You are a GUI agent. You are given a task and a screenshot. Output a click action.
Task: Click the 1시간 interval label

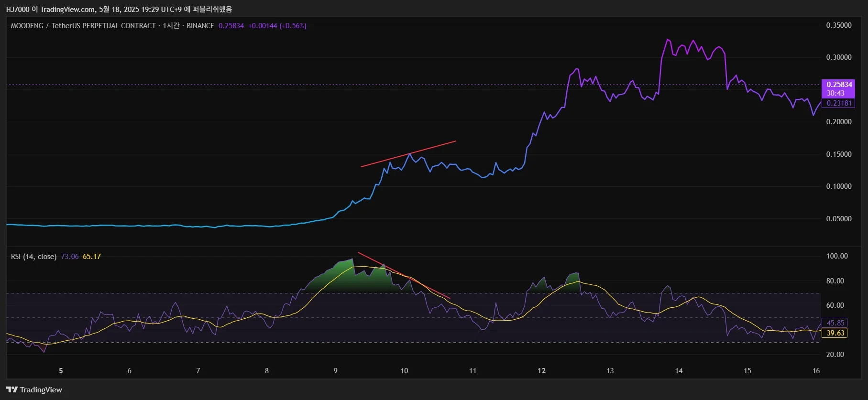pyautogui.click(x=171, y=26)
